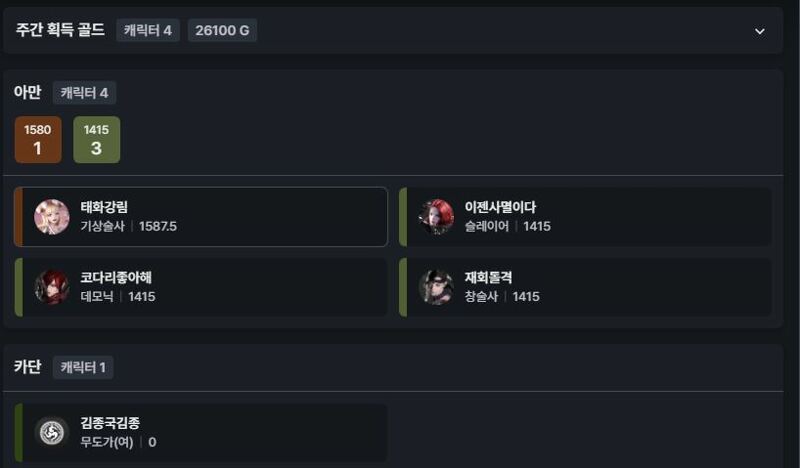This screenshot has width=800, height=468.
Task: Open 코다리좋아해 character card
Action: pyautogui.click(x=201, y=287)
